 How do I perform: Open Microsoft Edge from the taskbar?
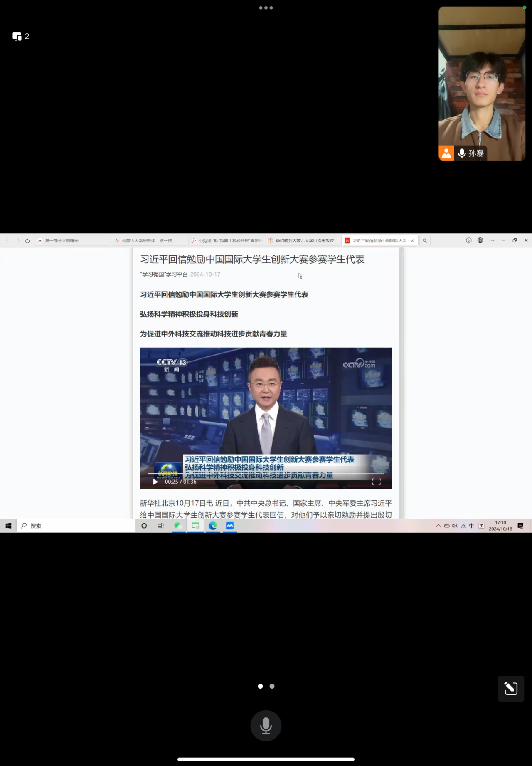click(213, 526)
